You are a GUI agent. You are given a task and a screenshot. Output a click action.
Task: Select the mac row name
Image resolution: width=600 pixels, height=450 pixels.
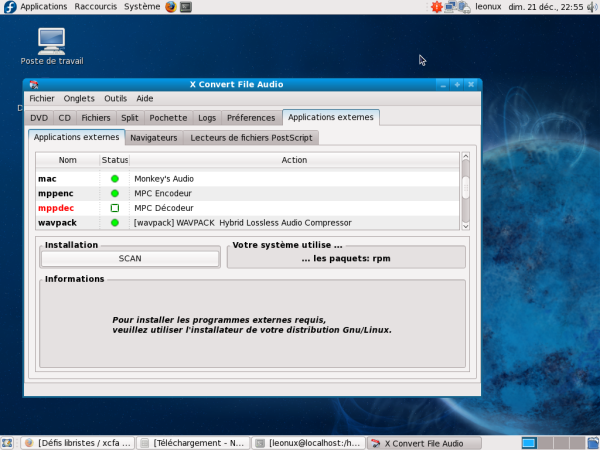tap(47, 179)
